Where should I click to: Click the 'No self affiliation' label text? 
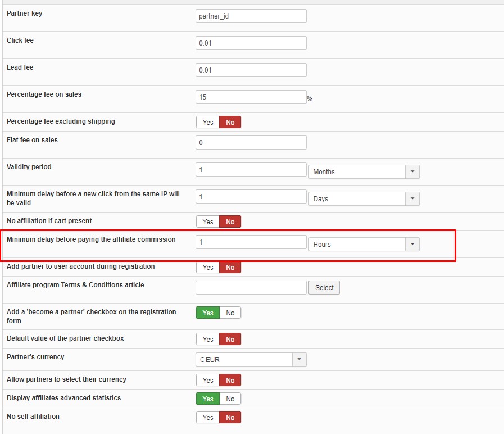tap(33, 417)
